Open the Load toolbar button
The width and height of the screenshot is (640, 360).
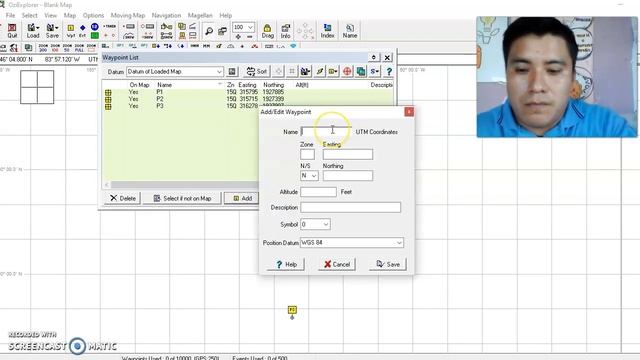(33, 31)
